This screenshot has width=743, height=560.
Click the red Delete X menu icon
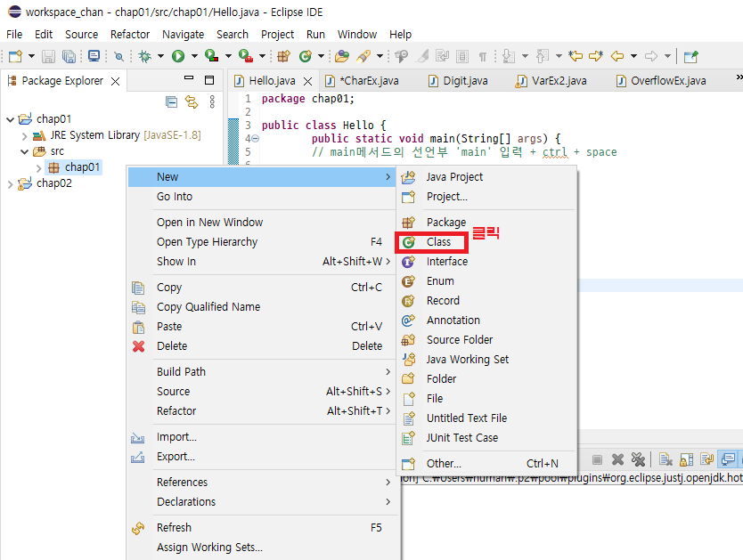click(138, 346)
